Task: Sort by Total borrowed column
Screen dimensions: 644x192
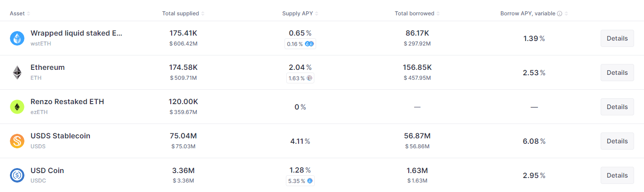Action: click(x=417, y=14)
